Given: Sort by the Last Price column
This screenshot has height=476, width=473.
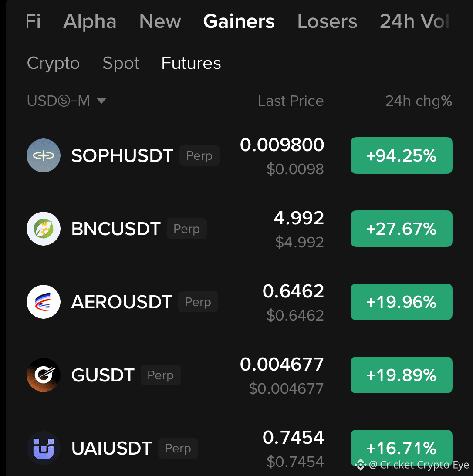Looking at the screenshot, I should click(x=291, y=101).
